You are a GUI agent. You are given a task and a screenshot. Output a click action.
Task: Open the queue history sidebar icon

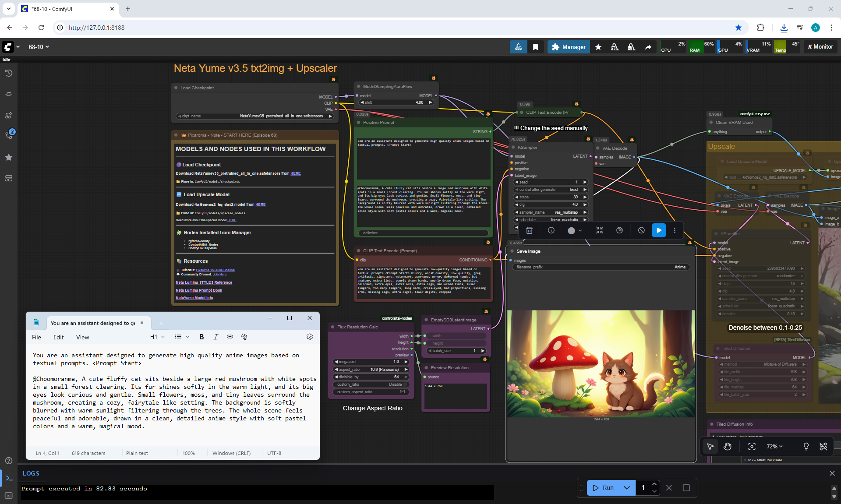coord(9,73)
